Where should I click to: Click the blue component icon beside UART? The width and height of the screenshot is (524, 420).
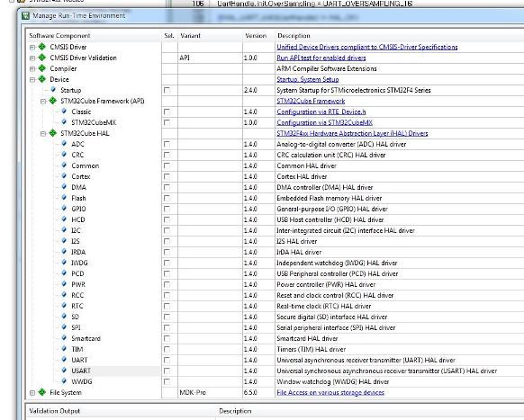(x=64, y=360)
